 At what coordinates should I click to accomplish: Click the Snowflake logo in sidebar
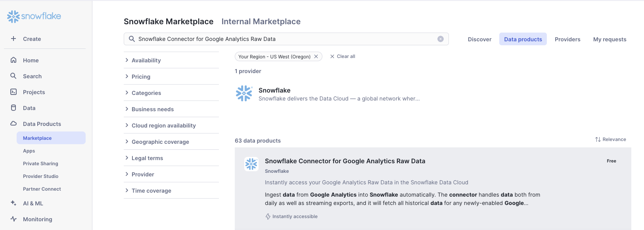point(34,16)
